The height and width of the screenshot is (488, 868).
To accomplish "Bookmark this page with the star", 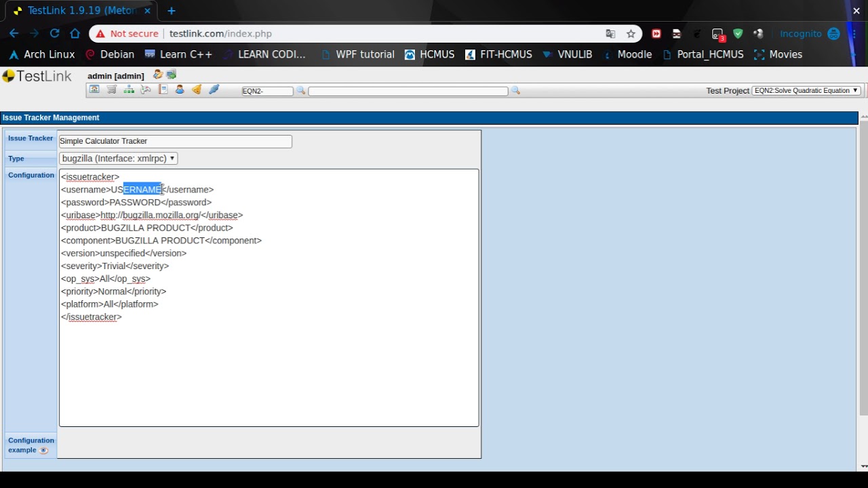I will (631, 34).
